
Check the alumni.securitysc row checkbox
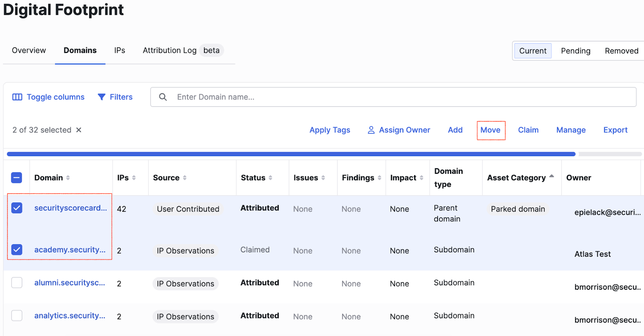(x=17, y=283)
